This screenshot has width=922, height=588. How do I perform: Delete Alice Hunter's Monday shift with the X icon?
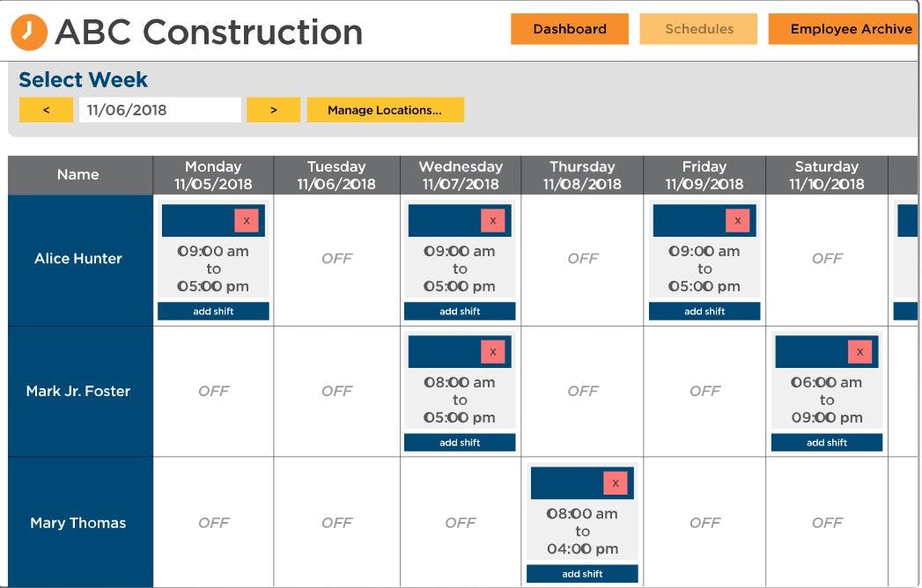[x=247, y=220]
